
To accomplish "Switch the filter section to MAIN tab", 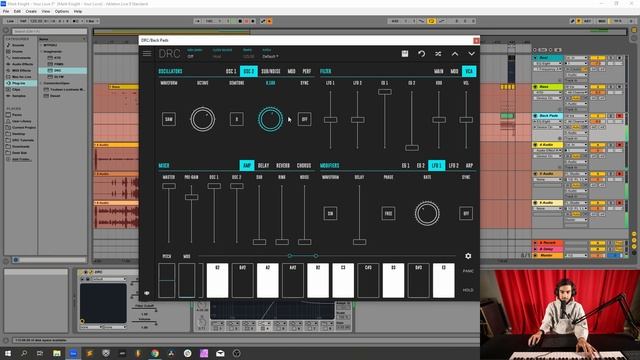I will pos(438,71).
